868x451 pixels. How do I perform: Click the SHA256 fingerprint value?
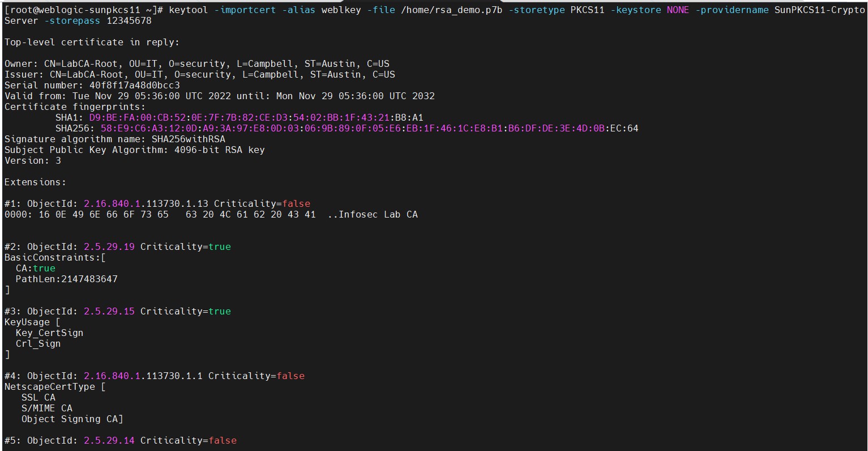[370, 129]
